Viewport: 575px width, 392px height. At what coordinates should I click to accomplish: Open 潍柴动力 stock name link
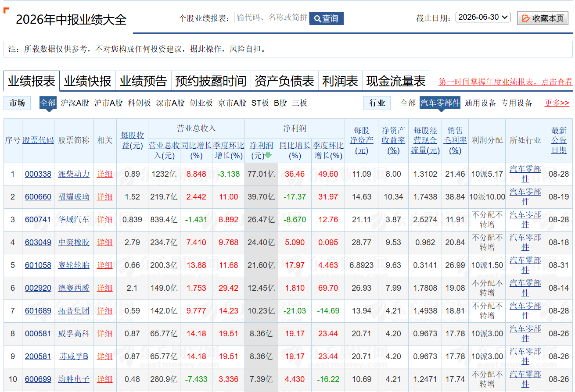(74, 174)
